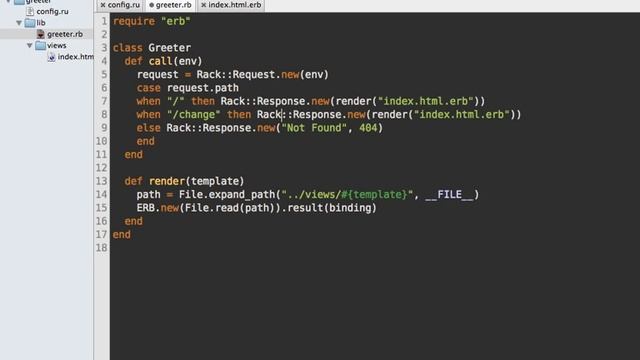Click the "Not Found" string

tap(314, 128)
